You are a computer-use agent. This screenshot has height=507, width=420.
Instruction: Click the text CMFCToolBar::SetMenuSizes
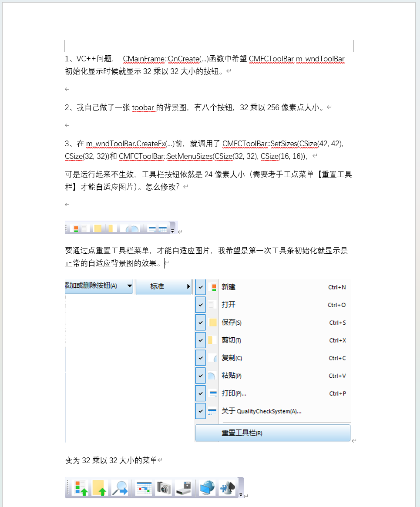coord(165,156)
